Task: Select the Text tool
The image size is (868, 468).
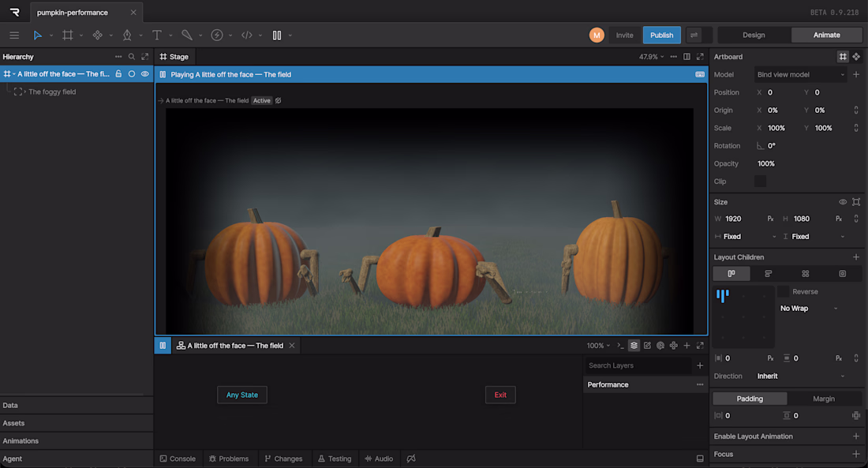Action: pos(157,36)
